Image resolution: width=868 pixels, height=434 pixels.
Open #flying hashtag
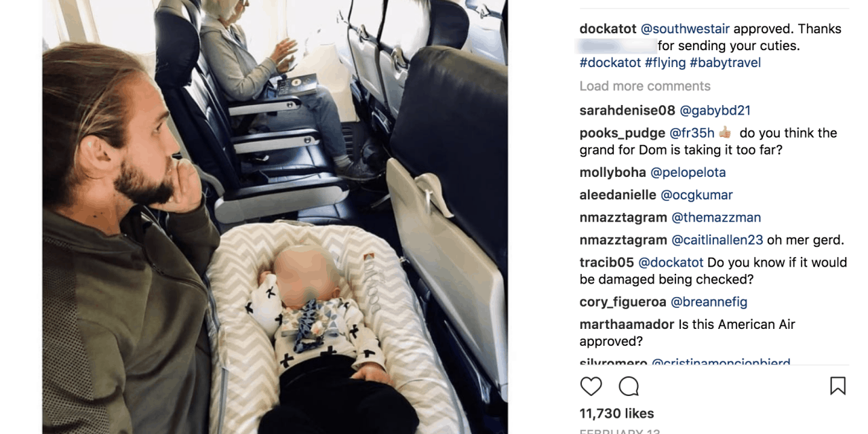tap(665, 63)
